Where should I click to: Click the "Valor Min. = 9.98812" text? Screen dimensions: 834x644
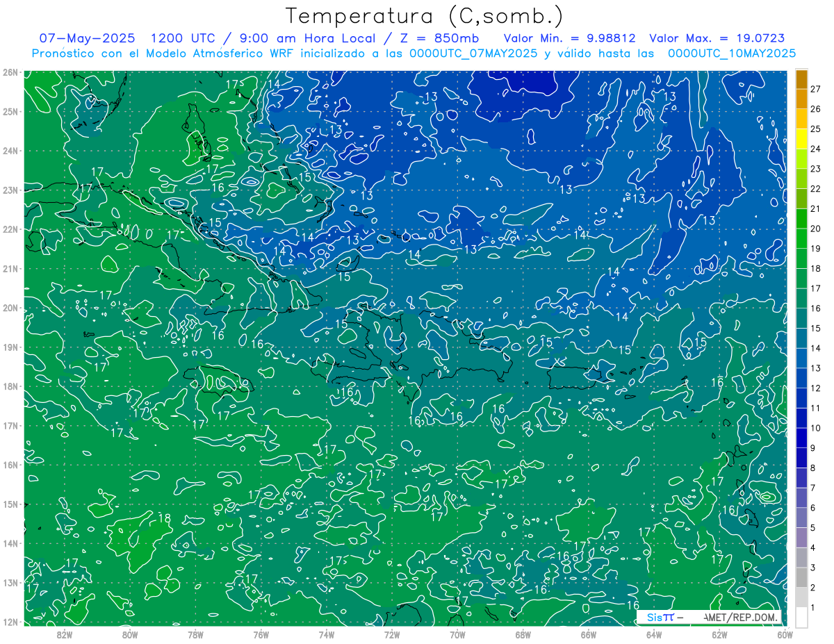(x=570, y=38)
